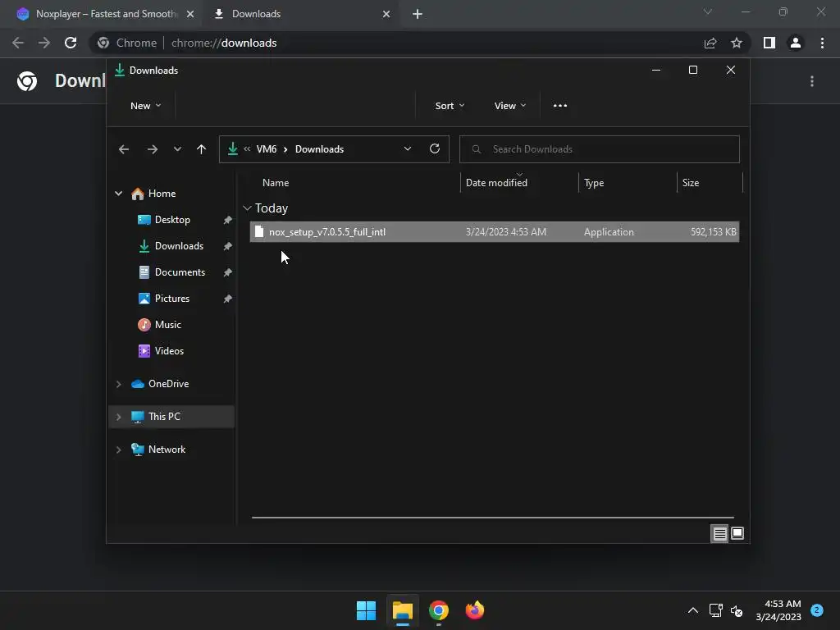
Task: Sort by the Size column header
Action: coord(690,183)
